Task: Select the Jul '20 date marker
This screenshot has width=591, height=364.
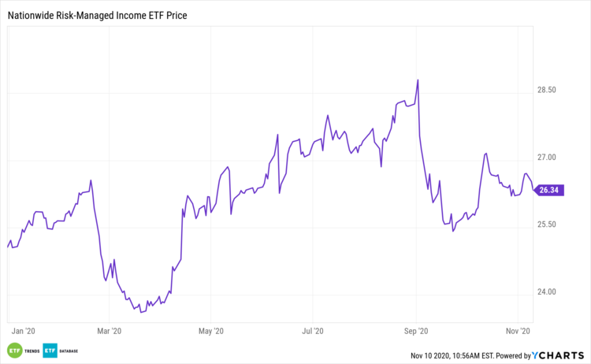Action: pyautogui.click(x=314, y=331)
